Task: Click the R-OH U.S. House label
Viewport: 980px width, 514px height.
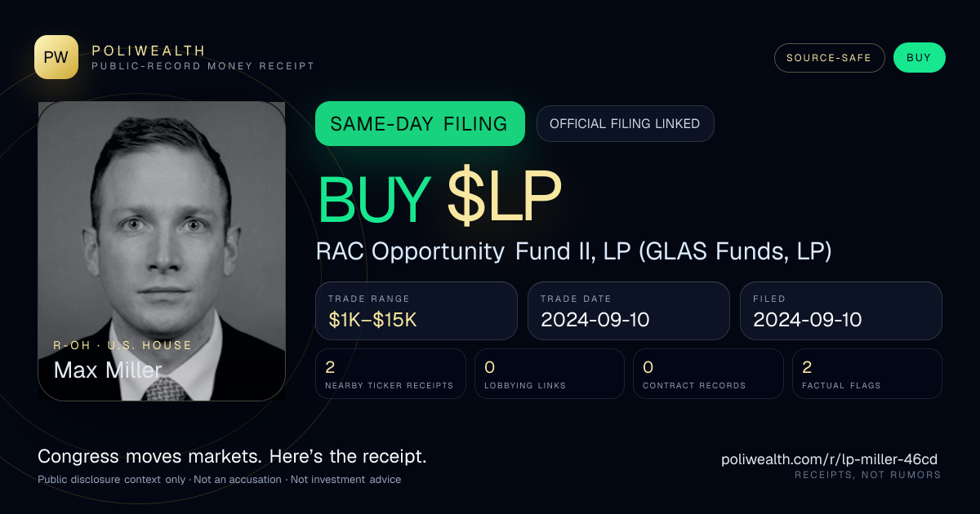Action: coord(122,345)
